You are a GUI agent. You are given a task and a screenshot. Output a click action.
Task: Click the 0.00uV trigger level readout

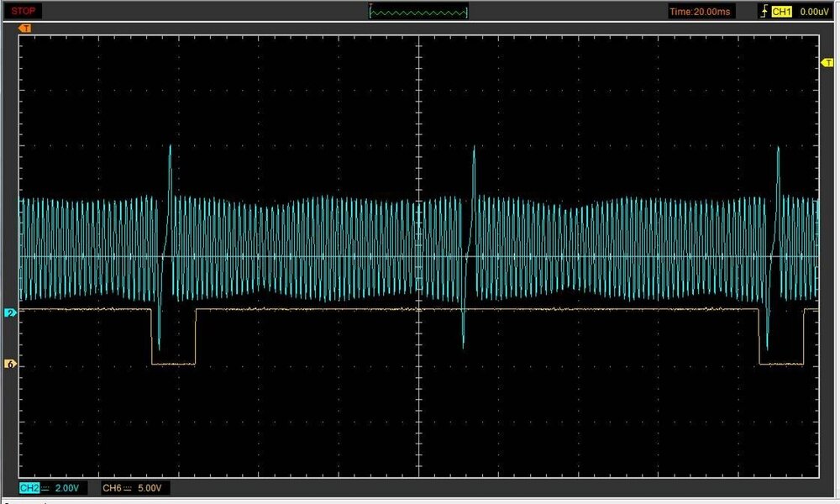(x=815, y=12)
